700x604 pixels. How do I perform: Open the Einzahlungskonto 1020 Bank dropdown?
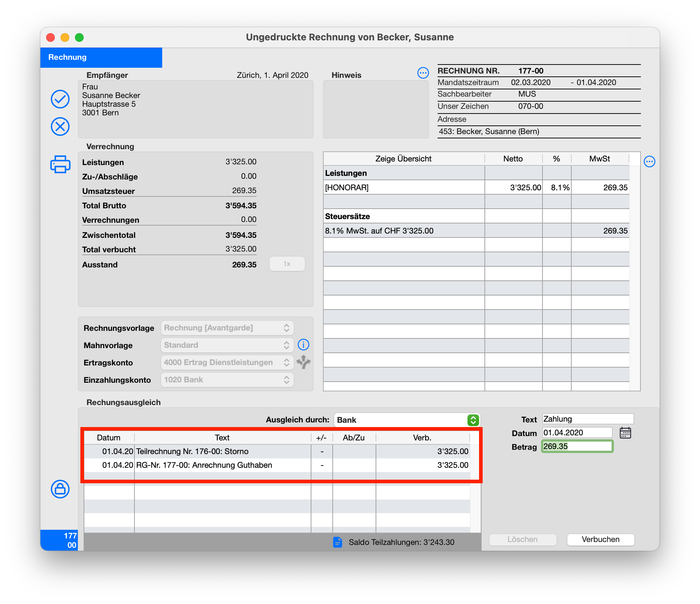point(227,380)
